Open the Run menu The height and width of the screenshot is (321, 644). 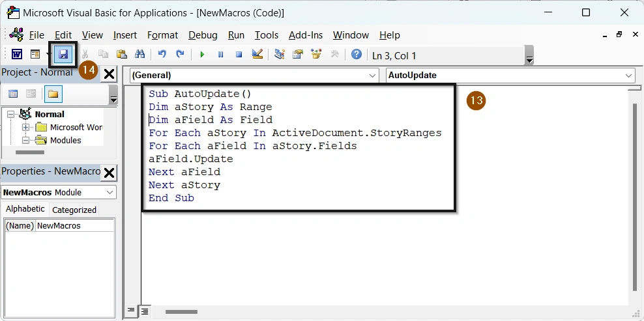pyautogui.click(x=236, y=35)
